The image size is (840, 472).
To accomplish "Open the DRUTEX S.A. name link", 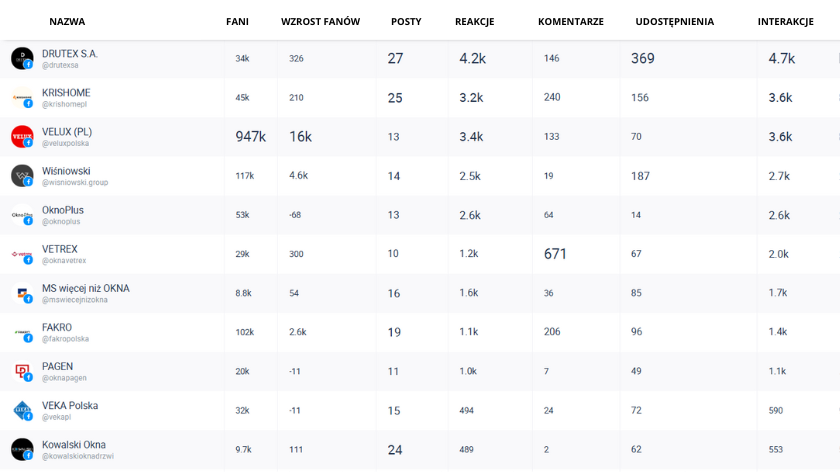I will pos(70,53).
